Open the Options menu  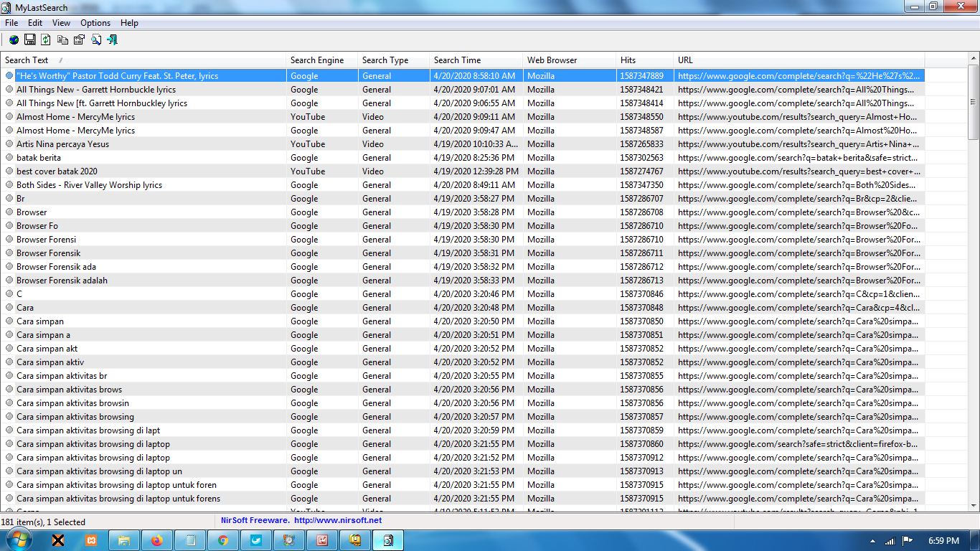[x=95, y=23]
